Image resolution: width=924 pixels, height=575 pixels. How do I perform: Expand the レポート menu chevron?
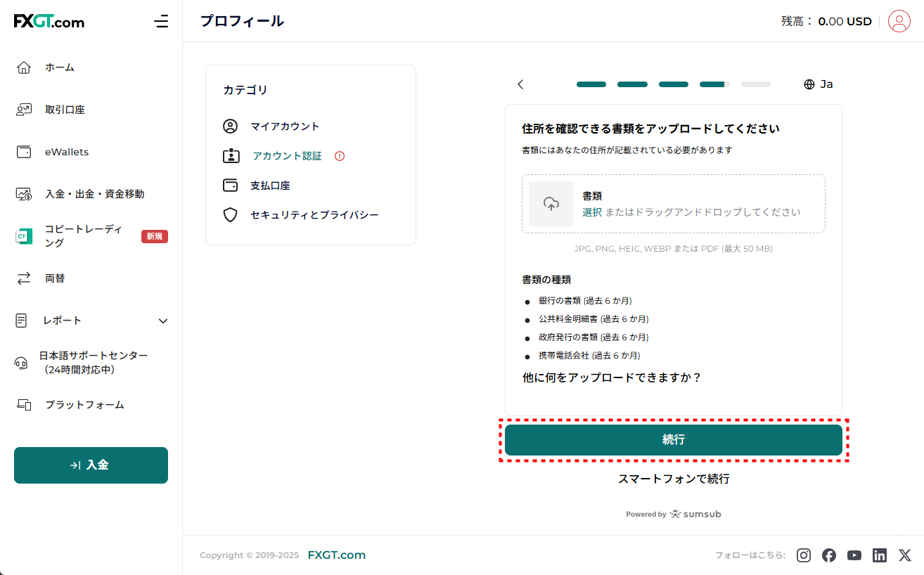click(163, 321)
